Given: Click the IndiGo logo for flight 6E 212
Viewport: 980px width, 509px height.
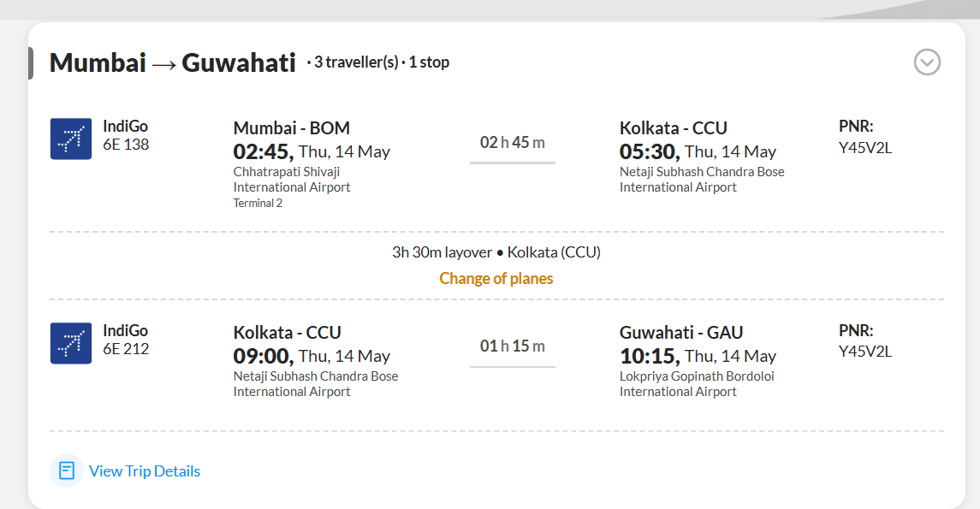Looking at the screenshot, I should point(71,343).
